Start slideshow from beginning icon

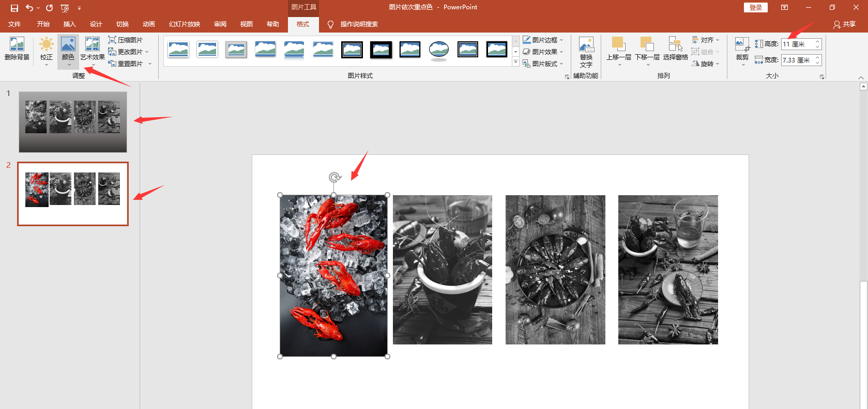(65, 8)
